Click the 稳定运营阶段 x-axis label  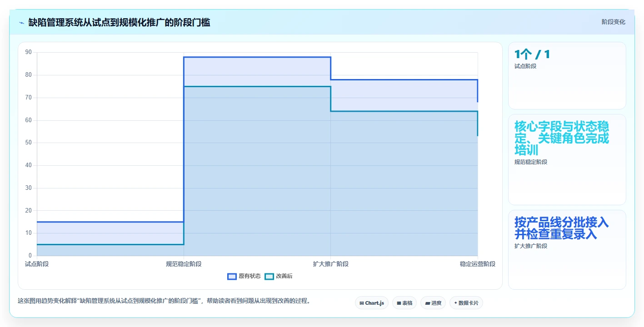478,264
